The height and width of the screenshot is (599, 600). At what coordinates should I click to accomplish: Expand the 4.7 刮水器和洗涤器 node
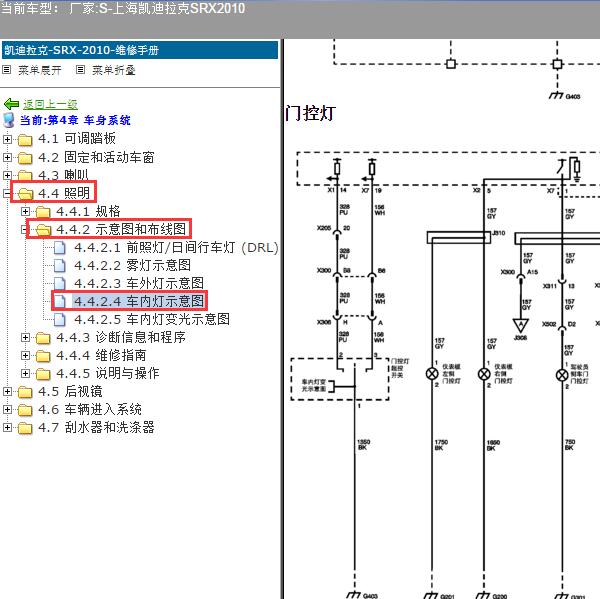7,427
